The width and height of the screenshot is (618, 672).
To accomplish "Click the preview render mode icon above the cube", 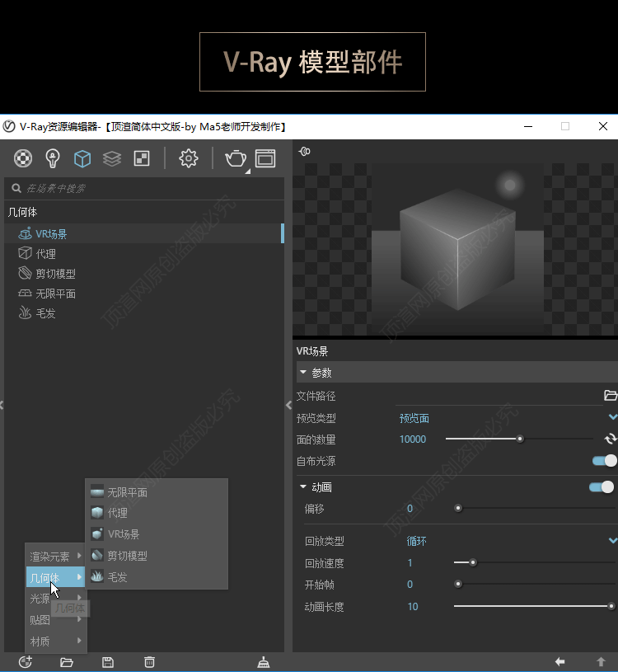I will tap(305, 151).
